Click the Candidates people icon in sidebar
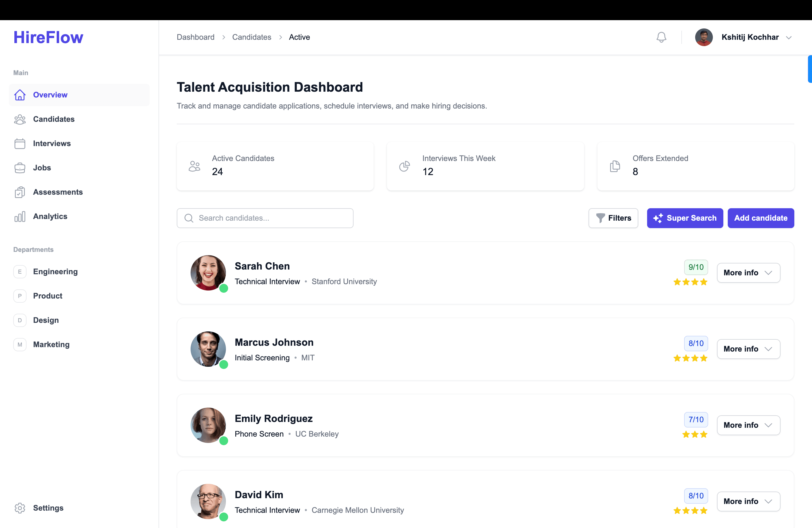Viewport: 812px width, 528px height. tap(20, 119)
